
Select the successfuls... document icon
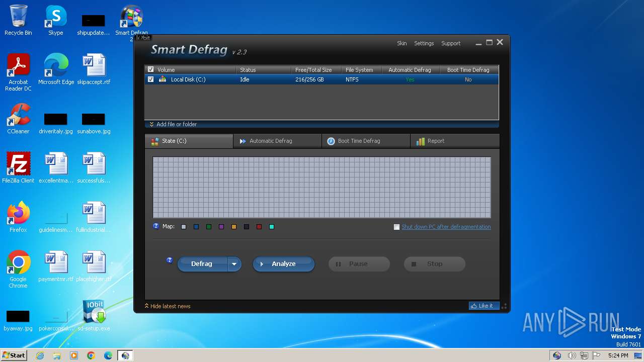[x=94, y=168]
